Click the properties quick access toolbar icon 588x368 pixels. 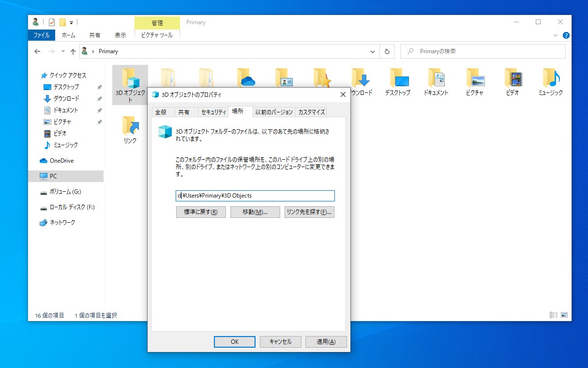coord(52,22)
